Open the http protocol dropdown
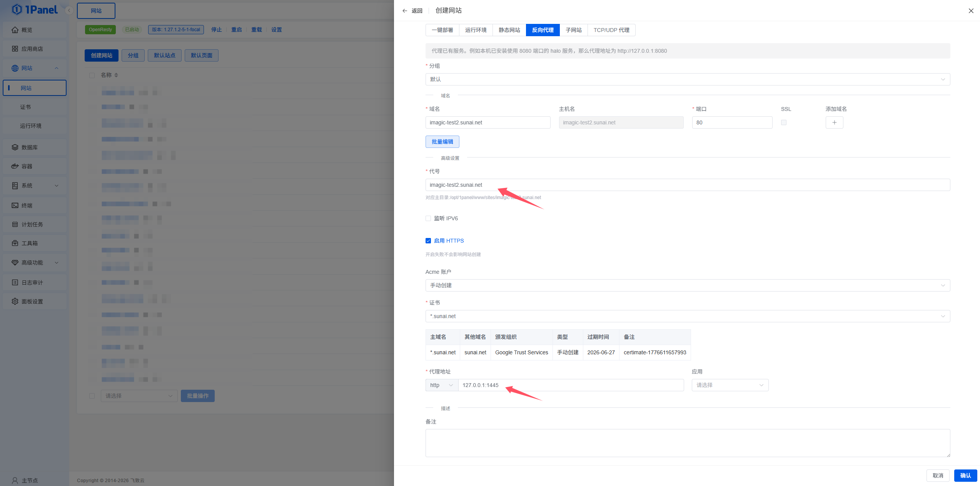The image size is (980, 486). pyautogui.click(x=442, y=385)
